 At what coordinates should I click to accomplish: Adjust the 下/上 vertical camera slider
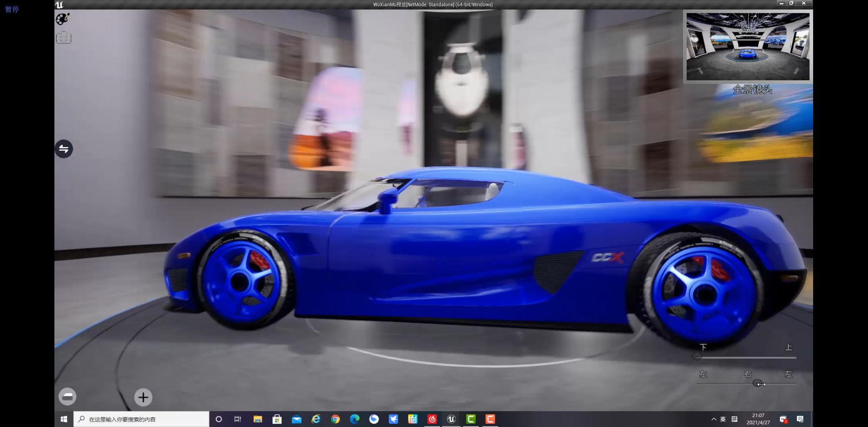(746, 357)
